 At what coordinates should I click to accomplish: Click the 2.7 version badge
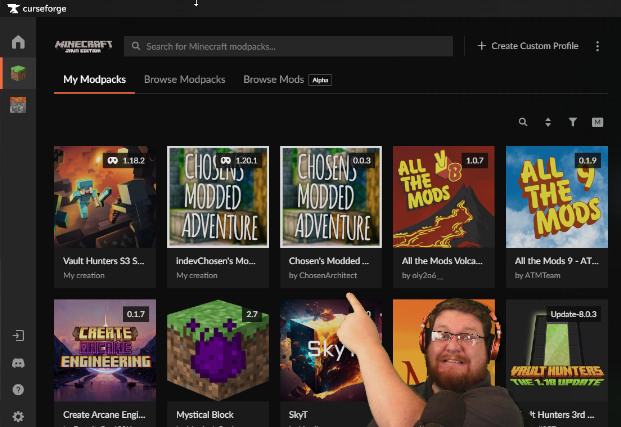[x=252, y=314]
